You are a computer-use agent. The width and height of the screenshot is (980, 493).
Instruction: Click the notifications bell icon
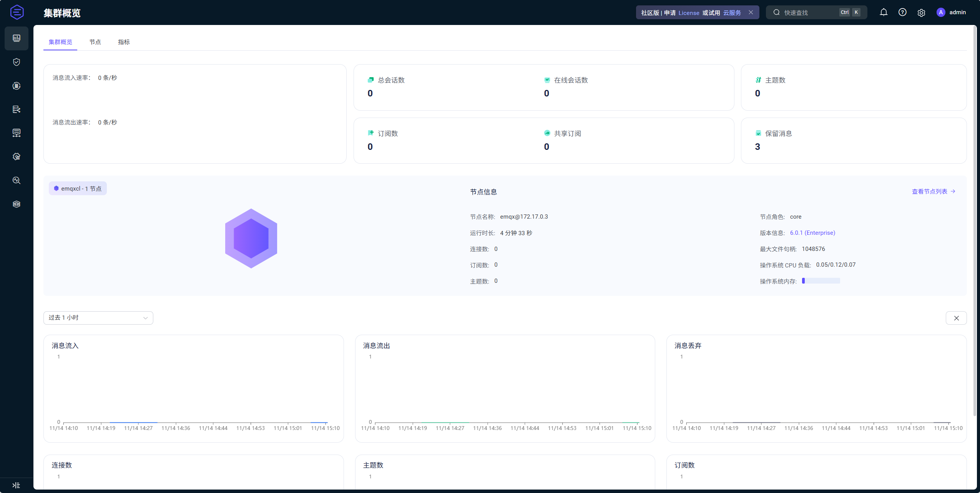pyautogui.click(x=884, y=12)
